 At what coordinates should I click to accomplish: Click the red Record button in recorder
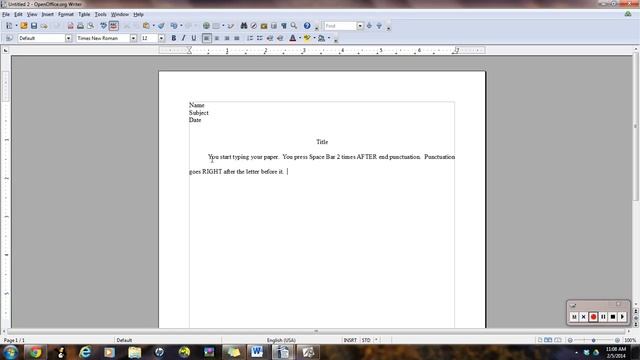593,317
